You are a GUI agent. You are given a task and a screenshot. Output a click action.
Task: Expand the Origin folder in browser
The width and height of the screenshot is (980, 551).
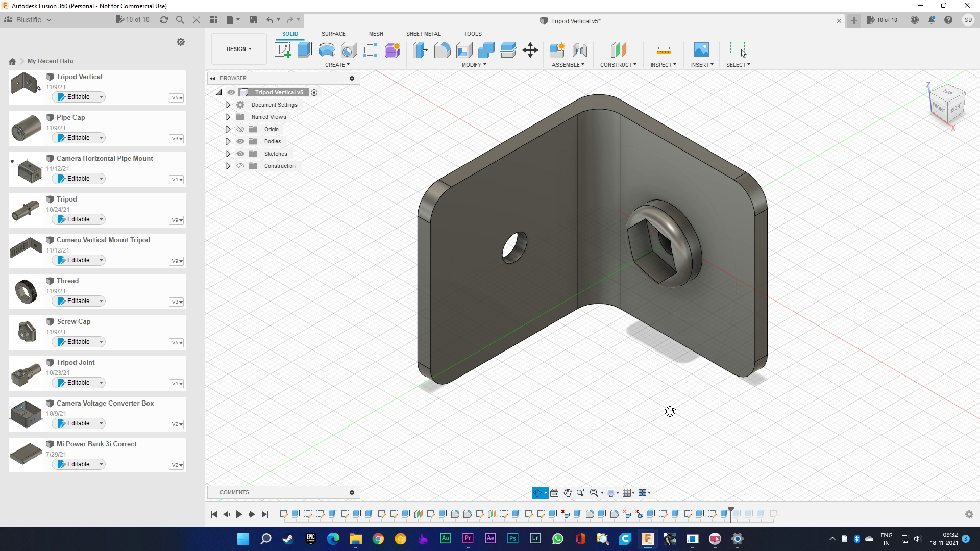click(228, 129)
